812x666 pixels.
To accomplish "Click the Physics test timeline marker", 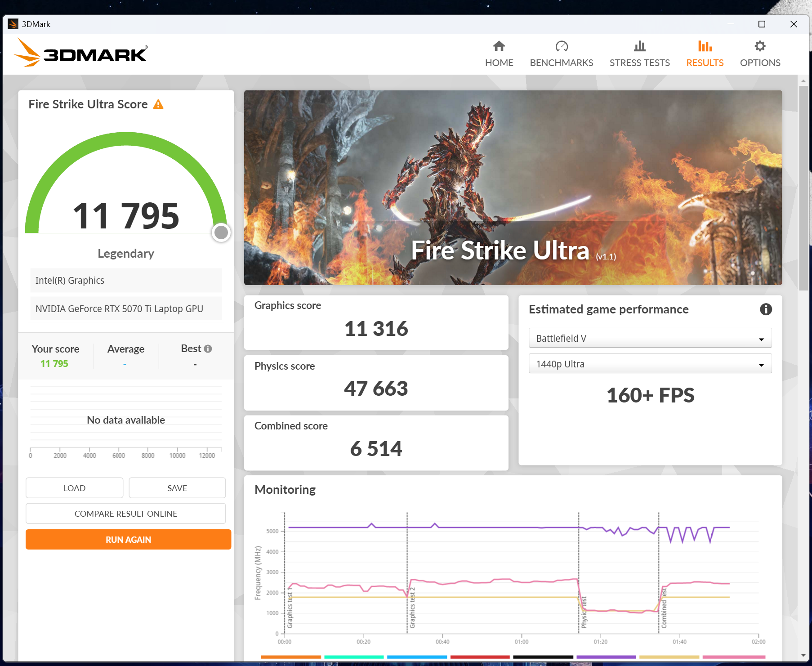I will click(x=584, y=612).
